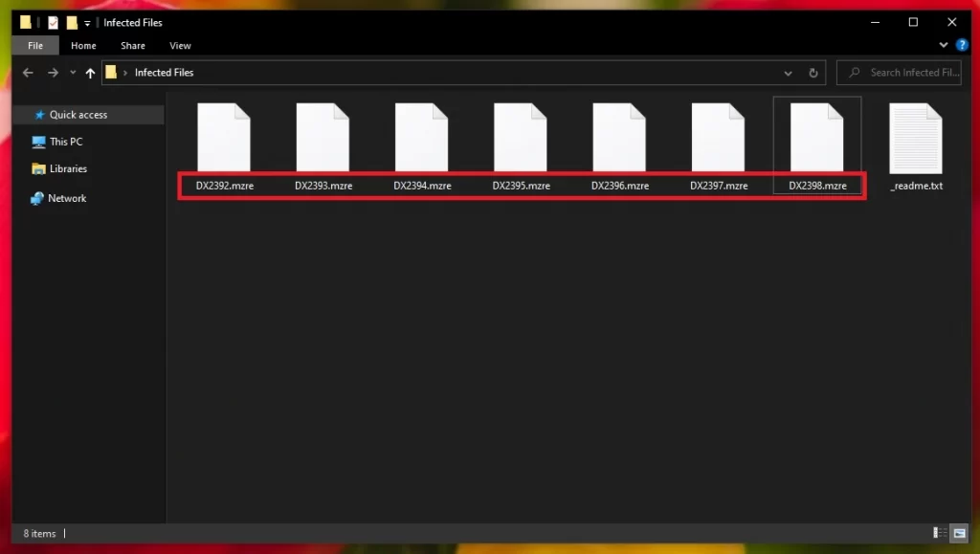Viewport: 980px width, 554px height.
Task: Open the Home ribbon tab
Action: click(x=83, y=46)
